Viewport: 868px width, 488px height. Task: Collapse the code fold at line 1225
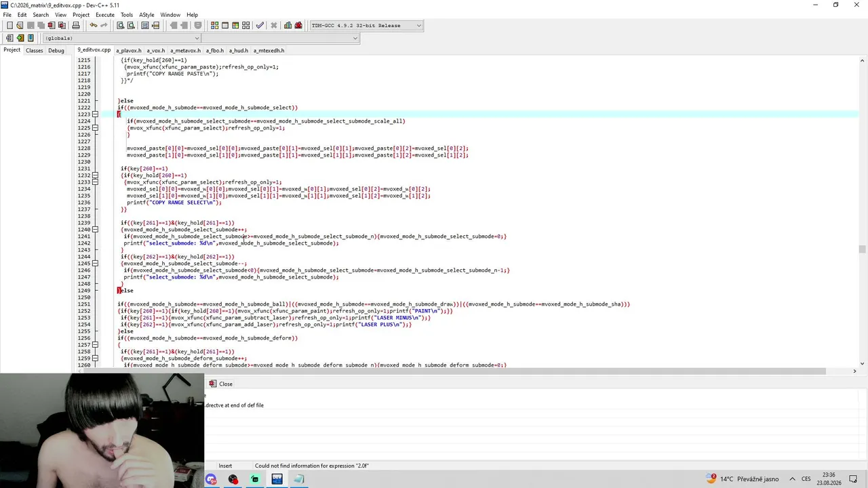pyautogui.click(x=95, y=128)
